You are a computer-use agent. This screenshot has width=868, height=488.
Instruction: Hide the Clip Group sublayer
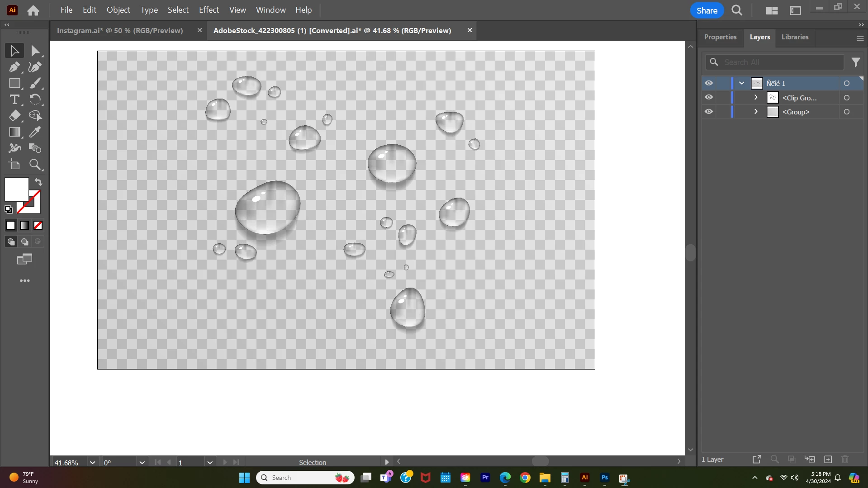[x=709, y=98]
